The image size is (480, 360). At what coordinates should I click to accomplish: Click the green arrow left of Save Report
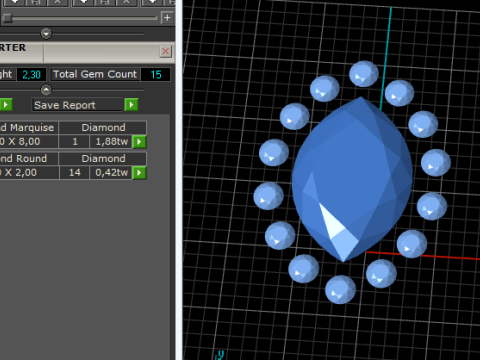coord(6,105)
